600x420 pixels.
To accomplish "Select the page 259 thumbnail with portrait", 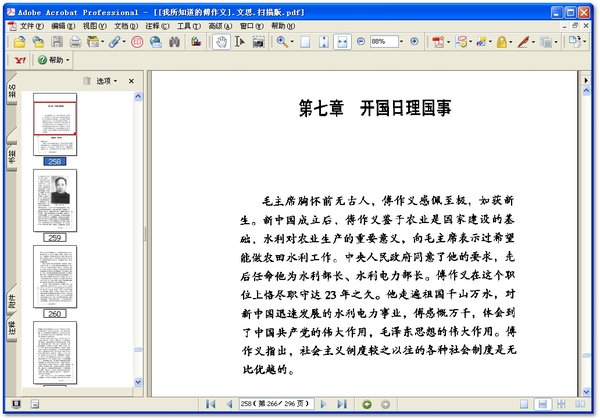I will click(x=55, y=200).
